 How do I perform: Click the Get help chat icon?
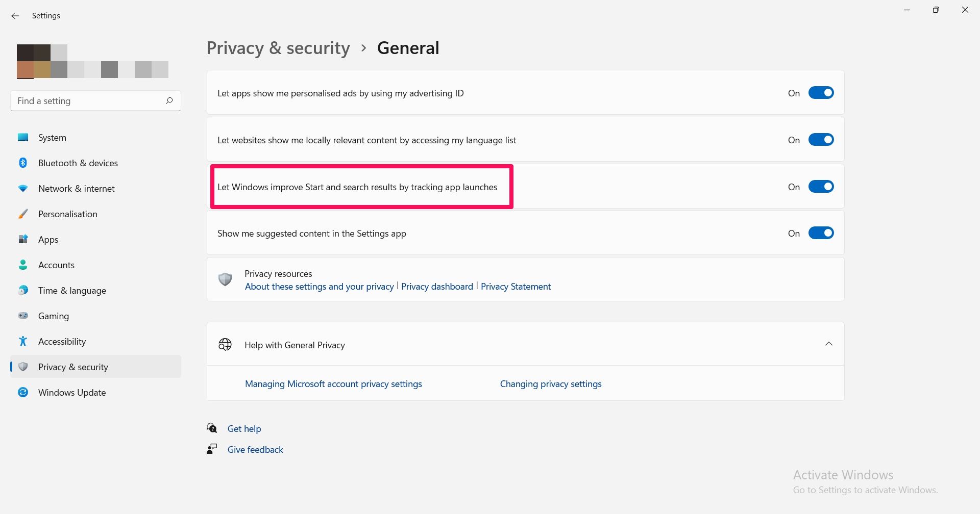212,428
